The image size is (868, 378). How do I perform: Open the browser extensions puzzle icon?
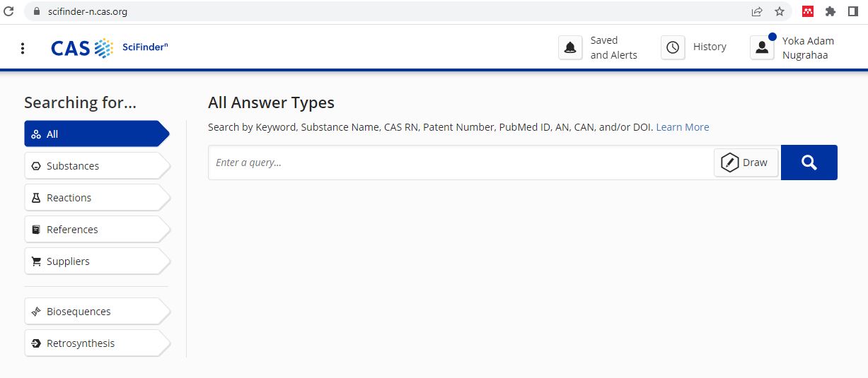[831, 11]
